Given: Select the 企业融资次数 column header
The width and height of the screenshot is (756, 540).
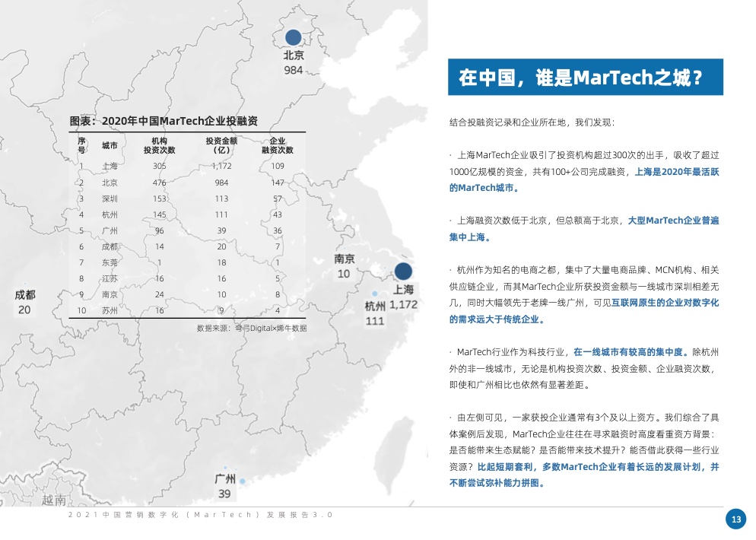Looking at the screenshot, I should click(278, 145).
